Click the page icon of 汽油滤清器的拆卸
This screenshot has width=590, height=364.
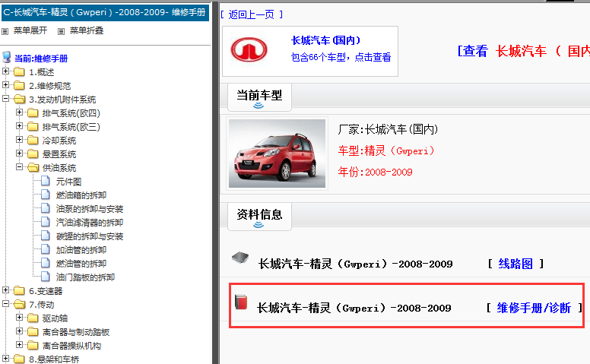(x=46, y=222)
